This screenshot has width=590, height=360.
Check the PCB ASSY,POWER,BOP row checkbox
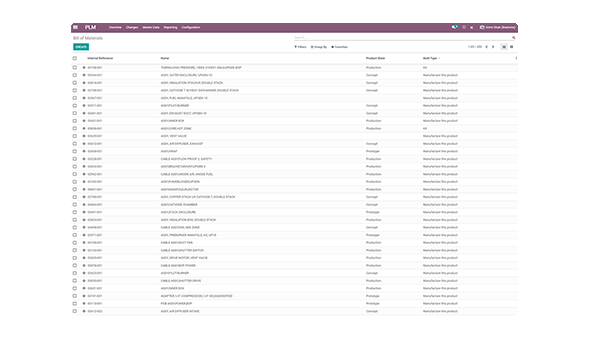[75, 304]
